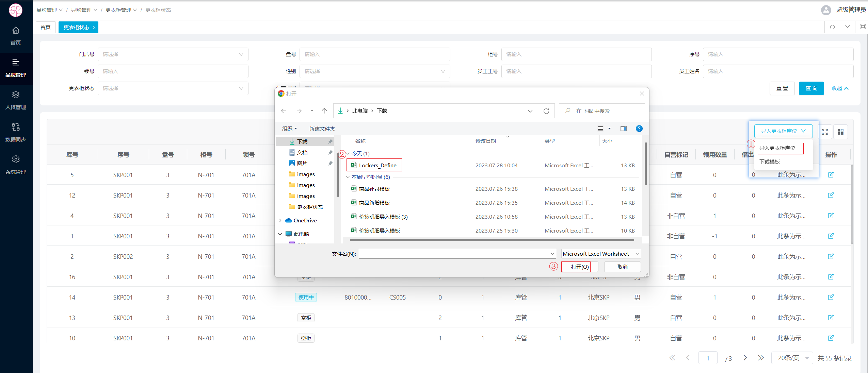Go forward in the file dialog
The height and width of the screenshot is (373, 868).
[299, 111]
